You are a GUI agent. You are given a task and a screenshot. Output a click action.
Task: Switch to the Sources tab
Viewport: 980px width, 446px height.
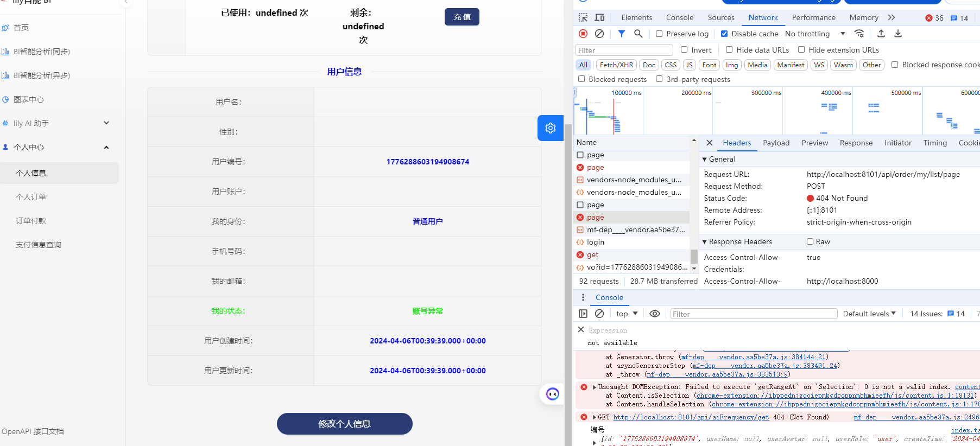click(721, 17)
